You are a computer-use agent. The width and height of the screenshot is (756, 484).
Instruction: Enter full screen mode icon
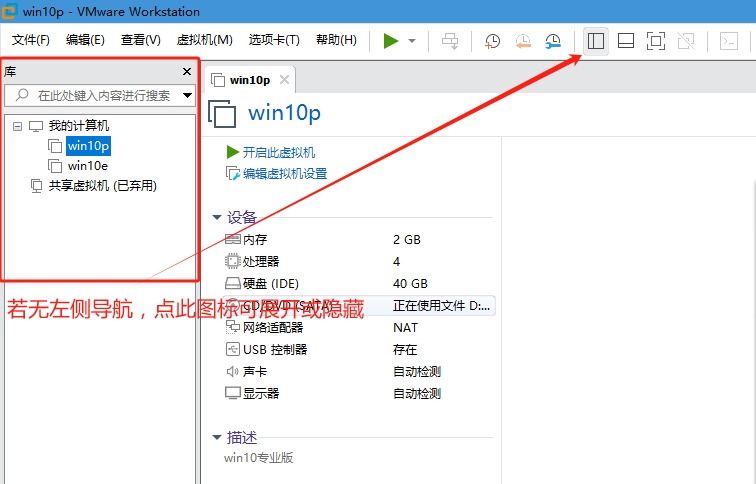pyautogui.click(x=656, y=41)
